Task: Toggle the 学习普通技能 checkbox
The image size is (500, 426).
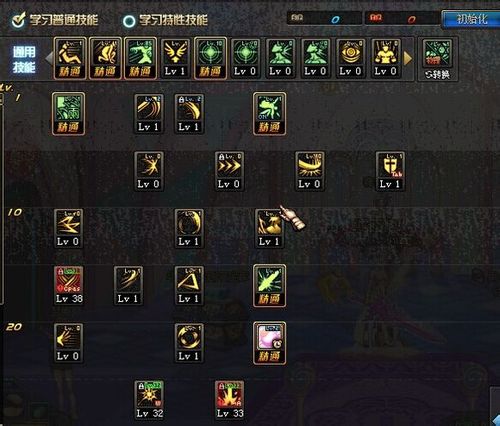Action: (18, 20)
